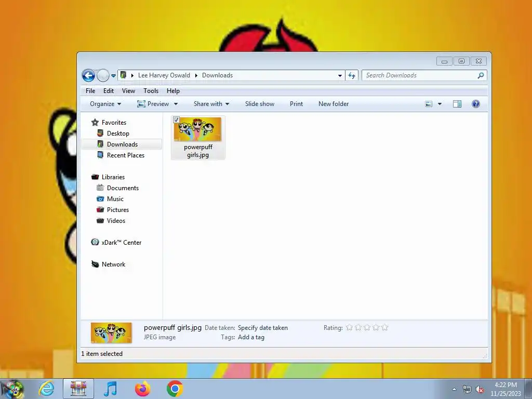Rate the image three stars
The width and height of the screenshot is (532, 399).
[x=367, y=327]
